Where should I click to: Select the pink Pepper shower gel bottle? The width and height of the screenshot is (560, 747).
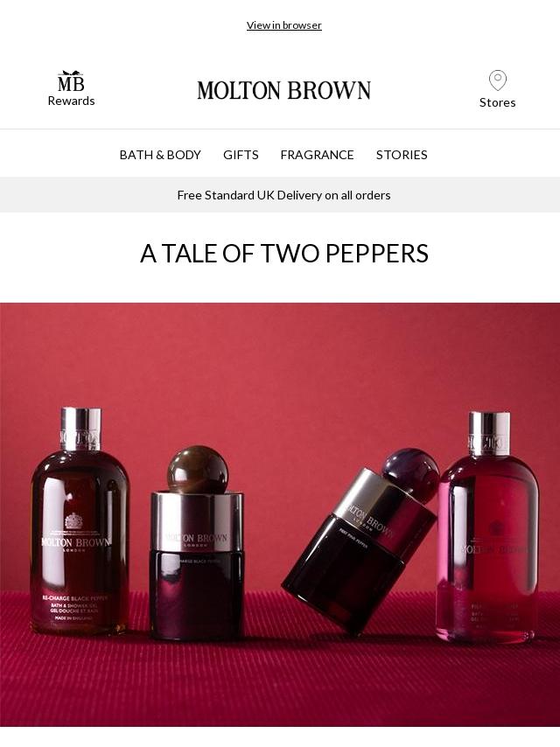[488, 527]
